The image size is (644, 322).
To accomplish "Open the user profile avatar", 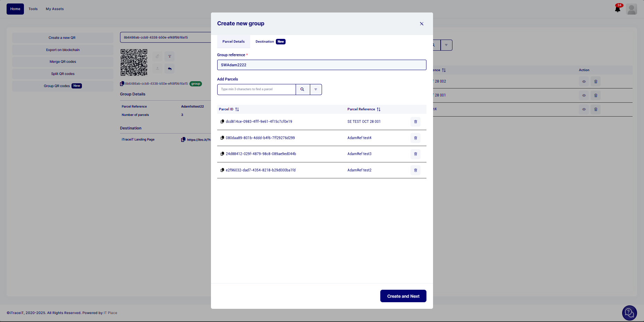I will click(632, 9).
